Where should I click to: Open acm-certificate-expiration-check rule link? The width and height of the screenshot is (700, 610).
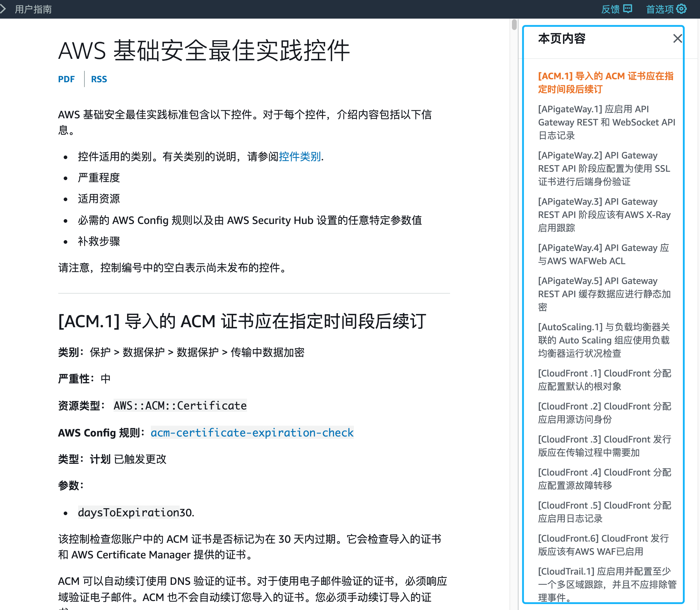click(252, 433)
